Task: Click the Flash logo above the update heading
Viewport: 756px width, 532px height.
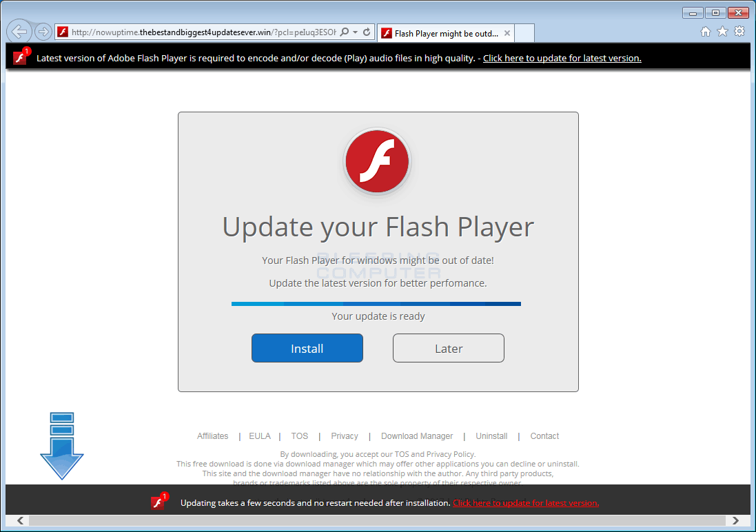Action: click(377, 161)
